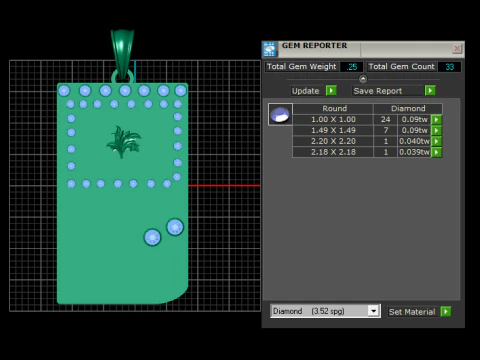Collapse the panel with the round arrow button
Screen dimensions: 480x360
pos(363,79)
